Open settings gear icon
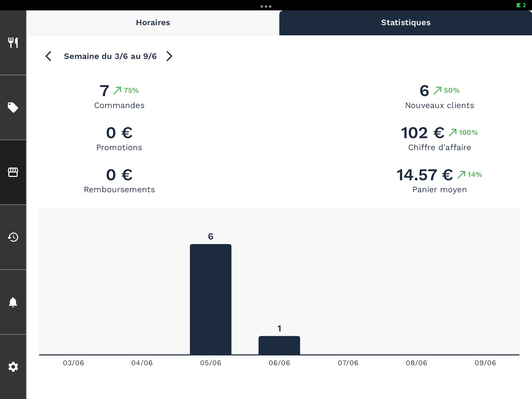This screenshot has height=399, width=532. [x=13, y=367]
